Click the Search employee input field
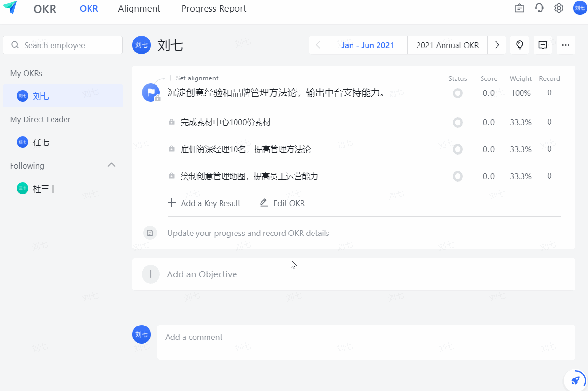This screenshot has height=391, width=588. (63, 45)
